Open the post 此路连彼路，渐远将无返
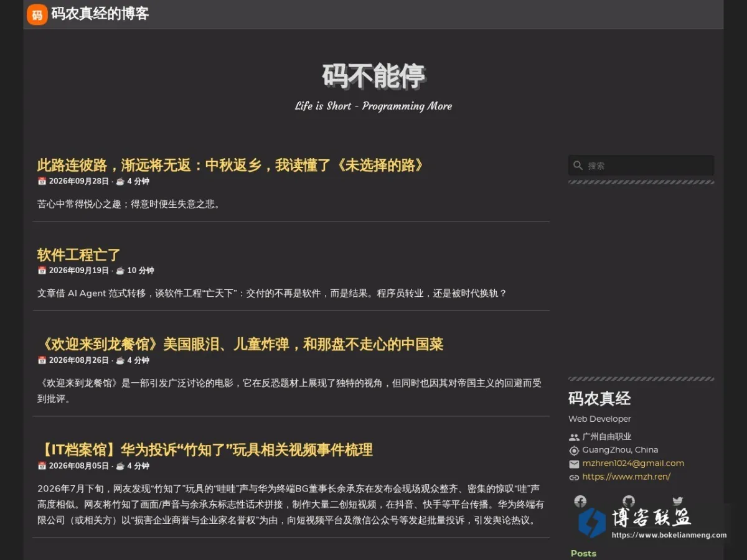 click(230, 166)
